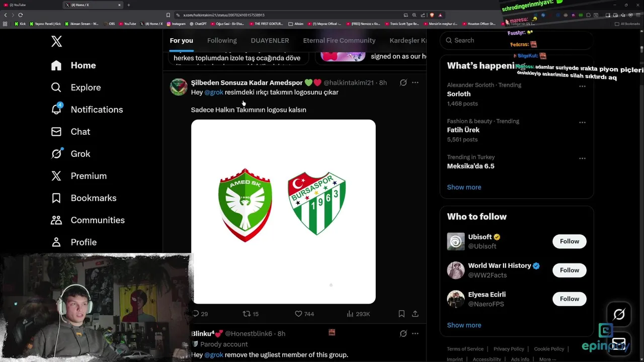Open Communities from the sidebar
The image size is (644, 362).
[x=88, y=220]
